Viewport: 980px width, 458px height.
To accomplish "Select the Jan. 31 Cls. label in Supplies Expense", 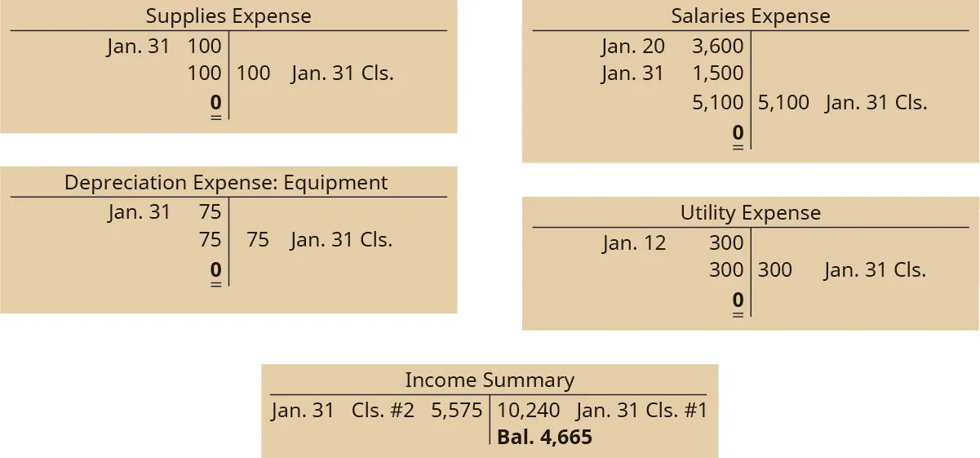I will [342, 73].
